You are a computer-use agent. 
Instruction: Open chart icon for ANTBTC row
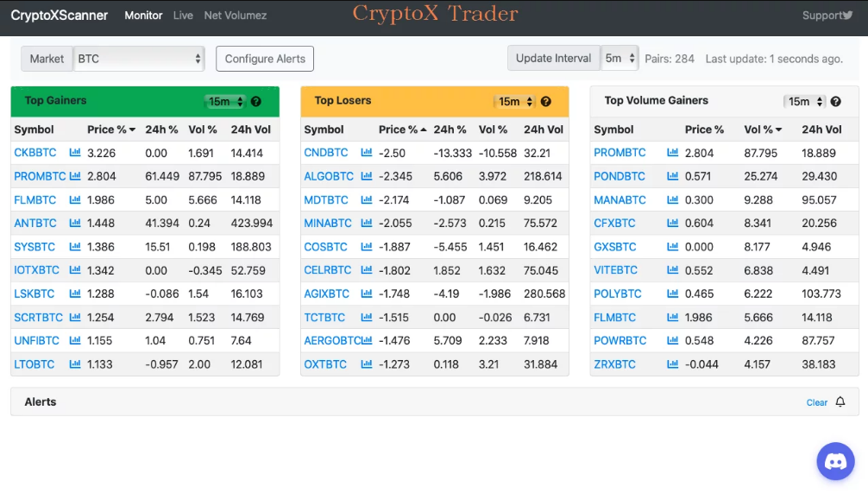[x=75, y=223]
